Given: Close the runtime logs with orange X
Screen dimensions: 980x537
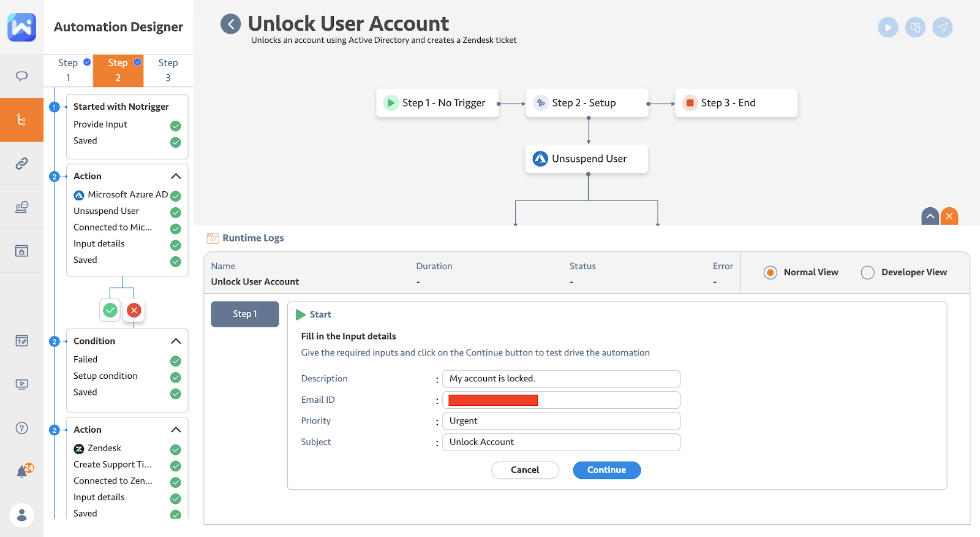Looking at the screenshot, I should click(x=949, y=216).
